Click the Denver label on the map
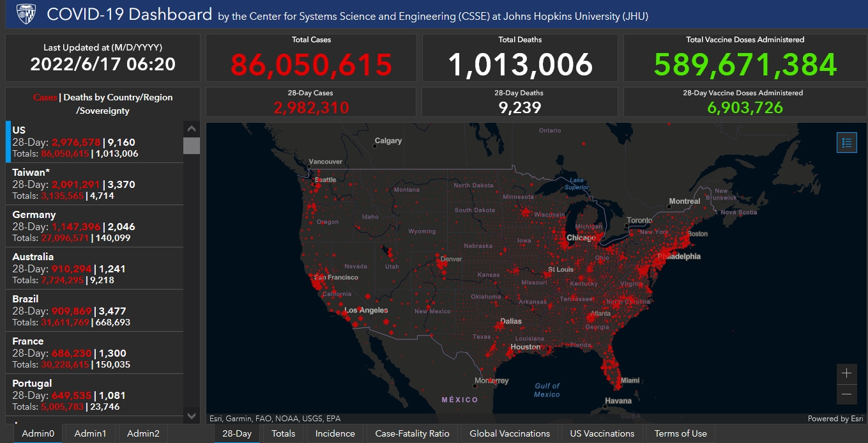 [451, 259]
